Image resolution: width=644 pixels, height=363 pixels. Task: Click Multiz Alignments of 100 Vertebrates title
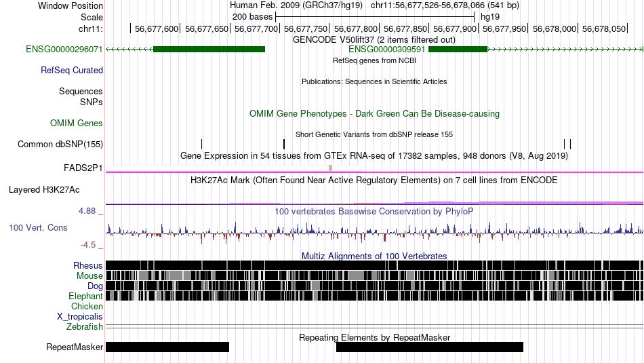tap(374, 256)
